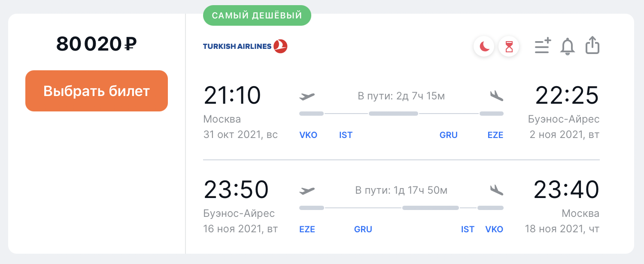Click outbound landing plane icon
Image resolution: width=644 pixels, height=264 pixels.
(496, 96)
